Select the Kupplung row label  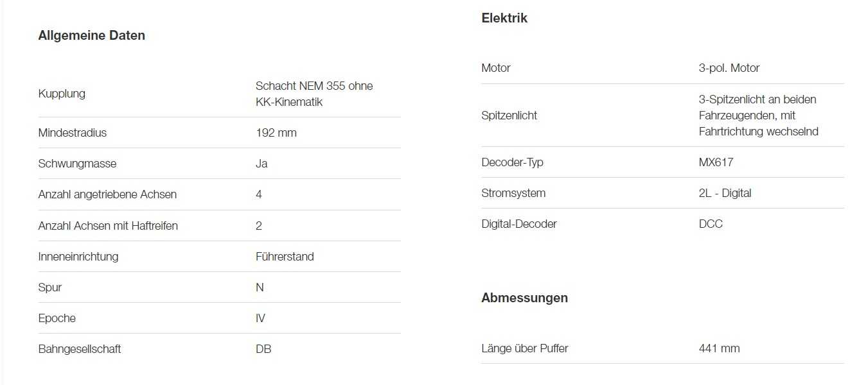click(x=62, y=94)
